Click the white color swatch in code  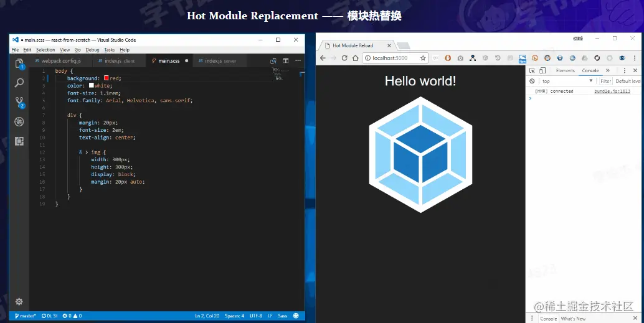(x=91, y=85)
